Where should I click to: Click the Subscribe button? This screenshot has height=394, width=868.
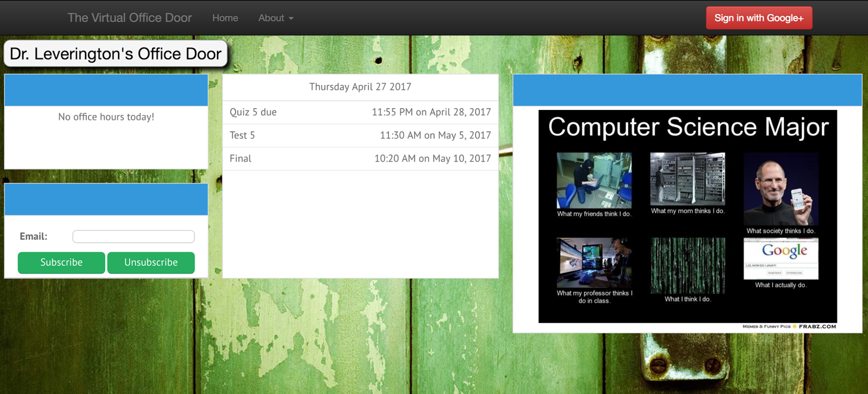click(x=61, y=262)
